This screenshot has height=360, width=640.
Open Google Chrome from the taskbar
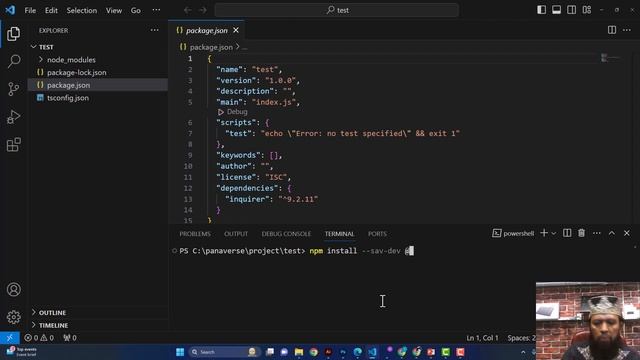(313, 352)
